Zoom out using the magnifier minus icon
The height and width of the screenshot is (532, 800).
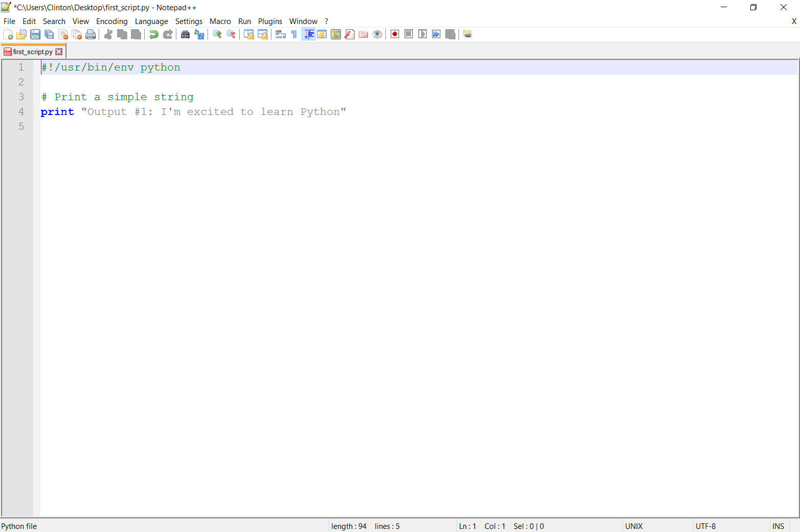click(x=231, y=34)
